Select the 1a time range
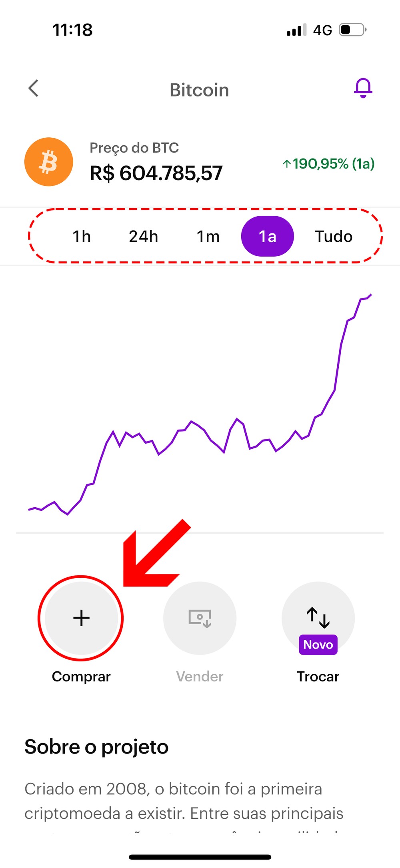Image resolution: width=400 pixels, height=868 pixels. coord(267,237)
